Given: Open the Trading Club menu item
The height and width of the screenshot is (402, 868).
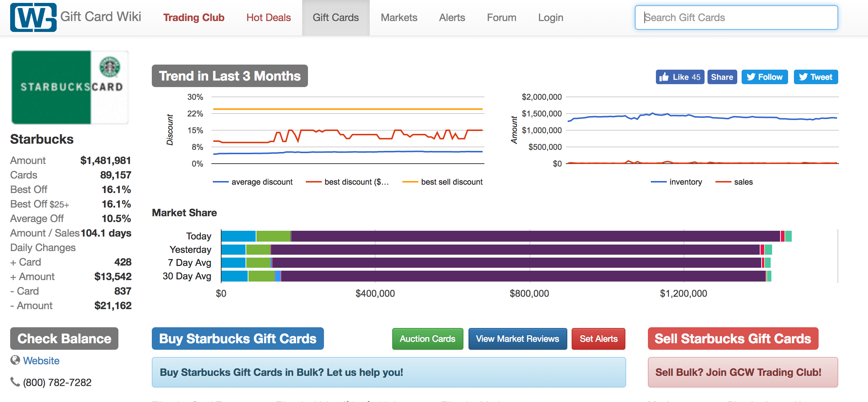Looking at the screenshot, I should pos(194,17).
